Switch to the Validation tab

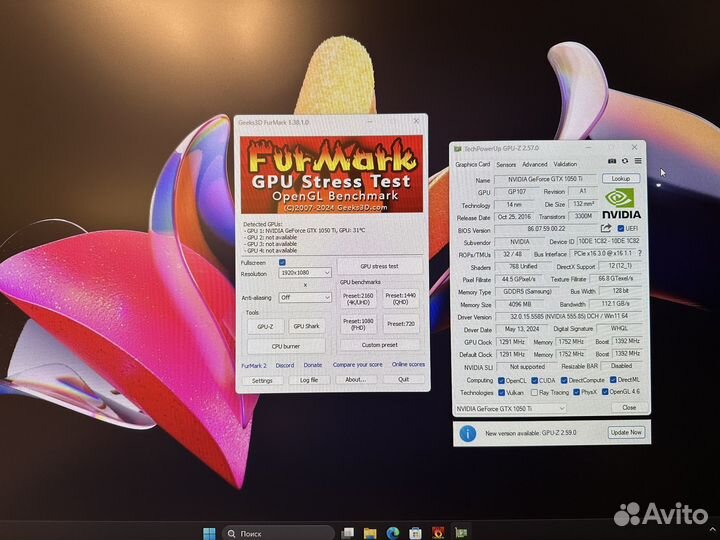click(x=565, y=164)
